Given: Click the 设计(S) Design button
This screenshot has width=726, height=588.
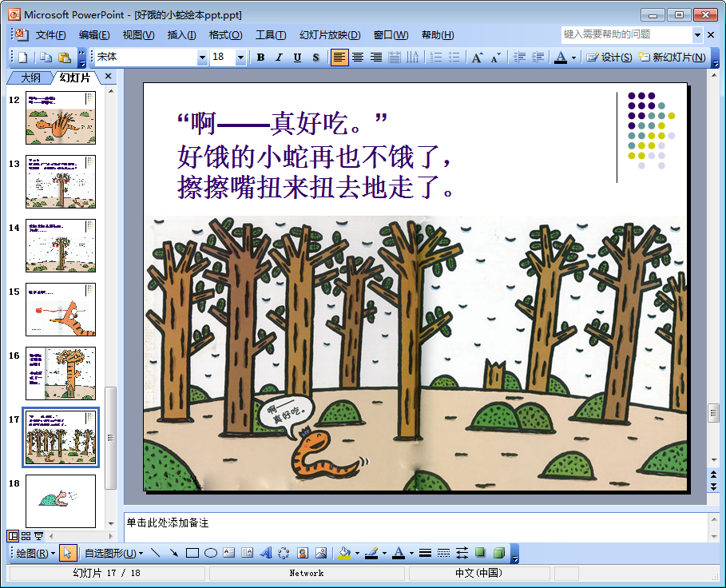Looking at the screenshot, I should (609, 58).
